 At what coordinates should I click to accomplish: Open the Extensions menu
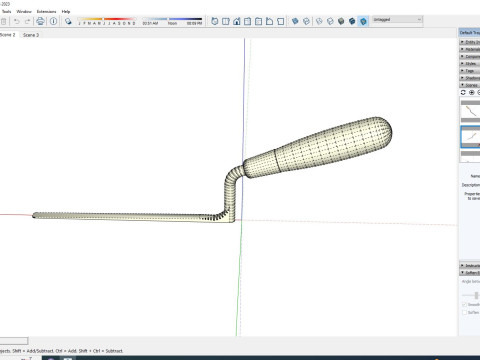click(x=46, y=11)
